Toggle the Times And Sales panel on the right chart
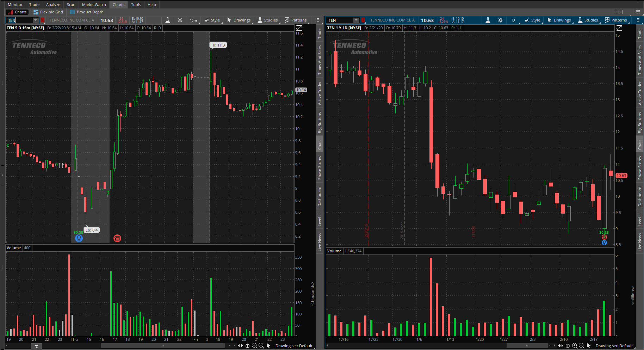The image size is (644, 350). click(640, 60)
